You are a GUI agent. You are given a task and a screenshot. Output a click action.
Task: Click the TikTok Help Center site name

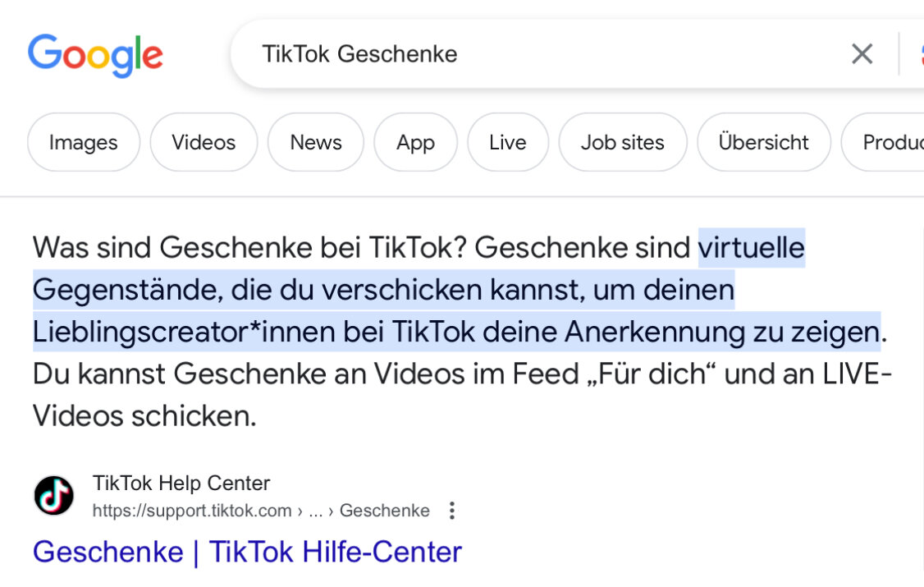click(181, 483)
